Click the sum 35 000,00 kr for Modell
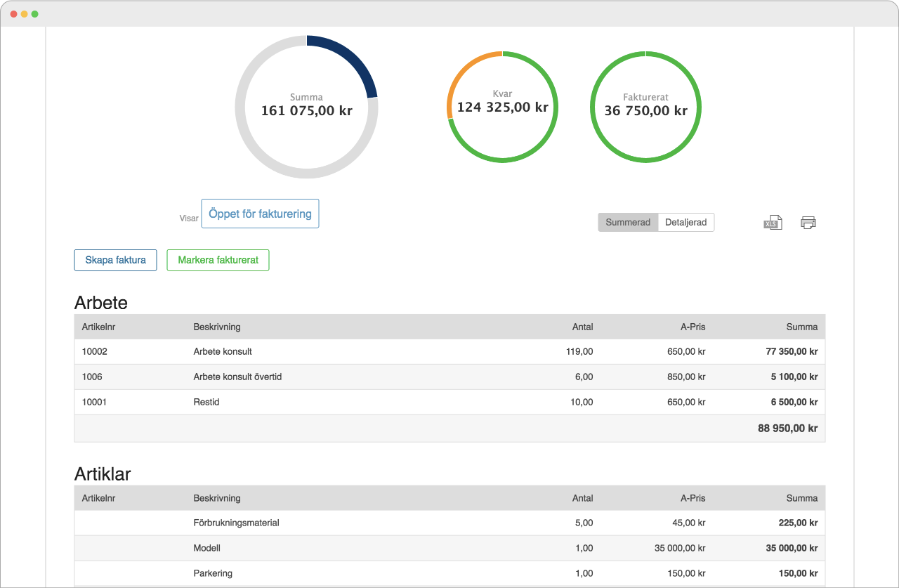 click(792, 548)
